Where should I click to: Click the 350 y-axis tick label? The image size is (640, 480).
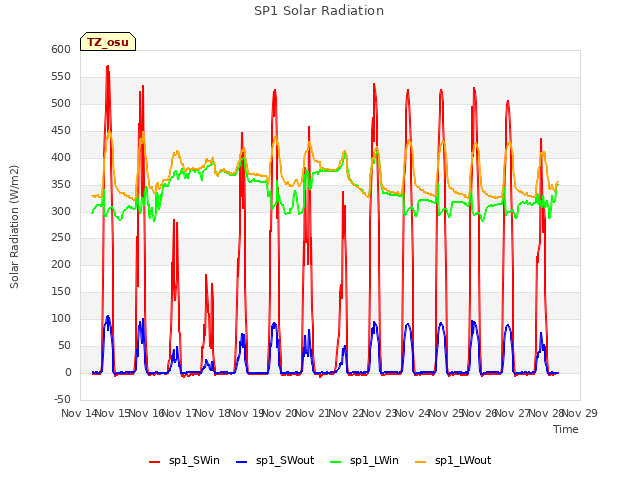coord(61,184)
